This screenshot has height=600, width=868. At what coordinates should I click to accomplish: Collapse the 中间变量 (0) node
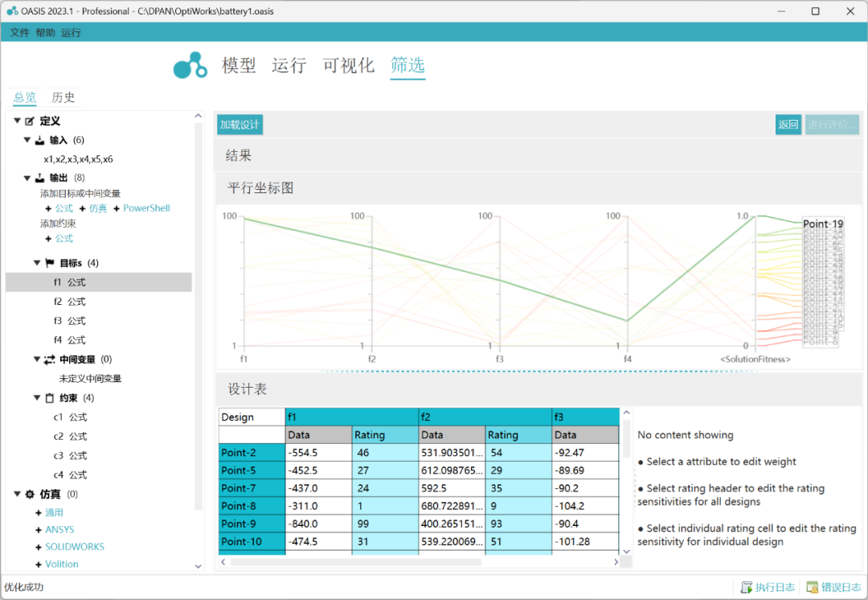(37, 359)
